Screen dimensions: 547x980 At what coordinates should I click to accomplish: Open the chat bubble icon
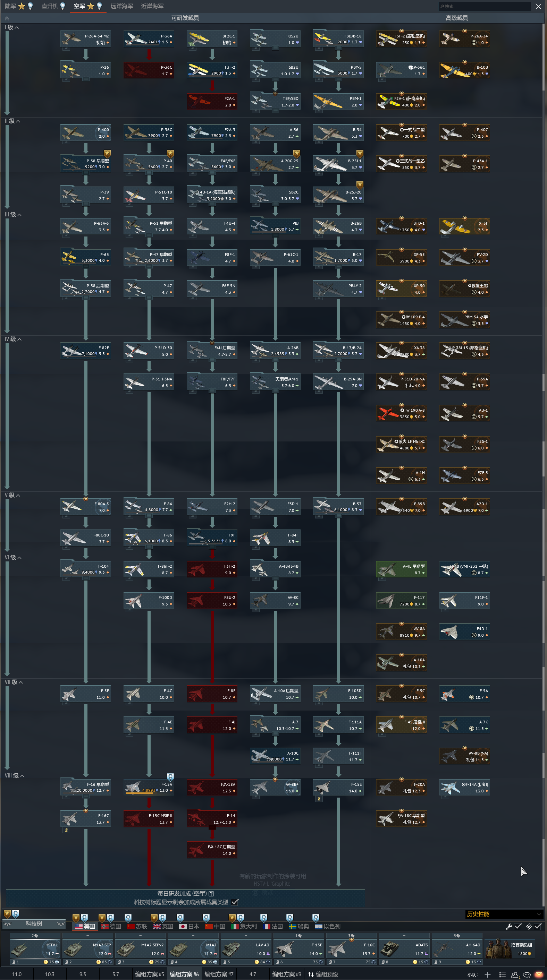click(x=527, y=974)
